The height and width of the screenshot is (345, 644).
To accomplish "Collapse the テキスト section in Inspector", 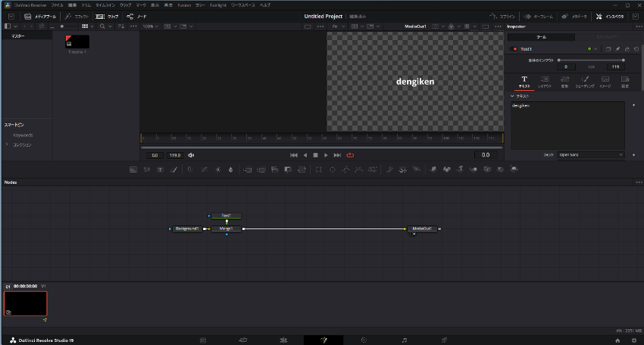I will coord(512,96).
